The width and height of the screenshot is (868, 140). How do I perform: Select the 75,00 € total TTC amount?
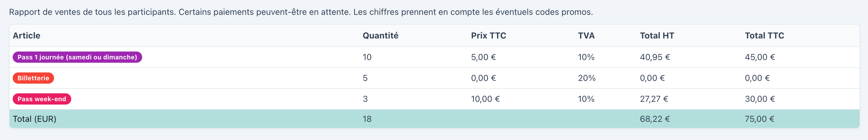[x=759, y=119]
